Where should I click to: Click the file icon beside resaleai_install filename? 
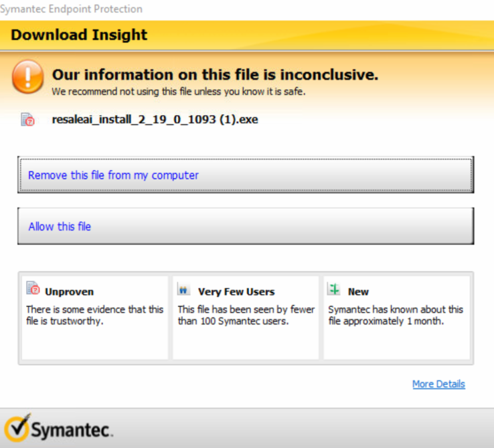[x=27, y=119]
